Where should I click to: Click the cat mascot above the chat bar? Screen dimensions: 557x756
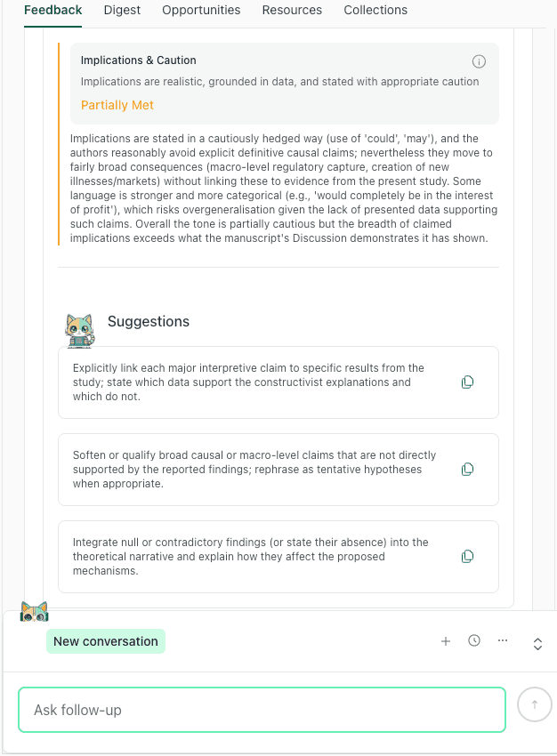pyautogui.click(x=34, y=611)
